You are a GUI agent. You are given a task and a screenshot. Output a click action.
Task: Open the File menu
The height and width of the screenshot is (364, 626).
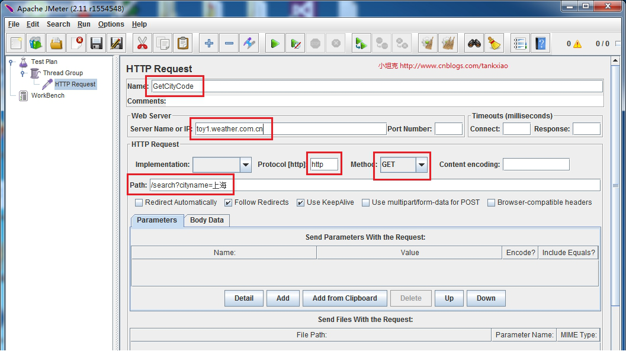click(14, 24)
